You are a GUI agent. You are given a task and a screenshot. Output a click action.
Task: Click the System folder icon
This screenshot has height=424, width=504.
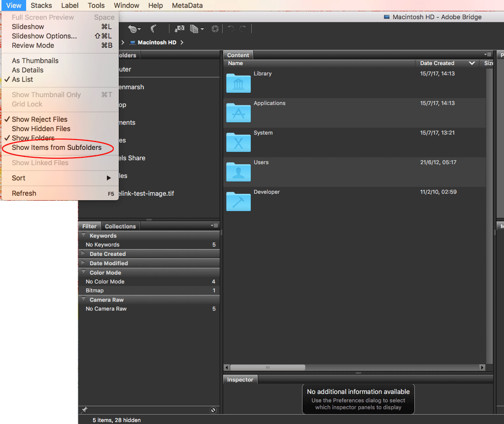(238, 142)
